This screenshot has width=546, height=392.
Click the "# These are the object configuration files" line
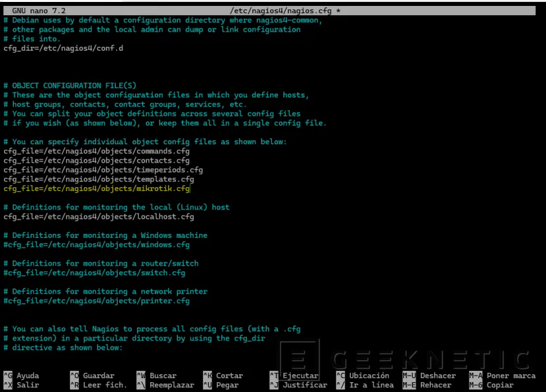click(x=156, y=95)
